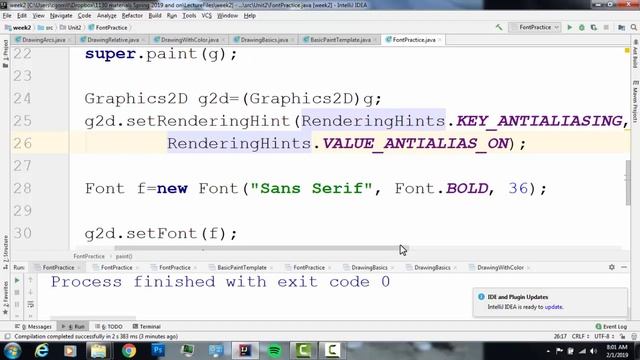Open the Maven Projects side panel

(635, 101)
